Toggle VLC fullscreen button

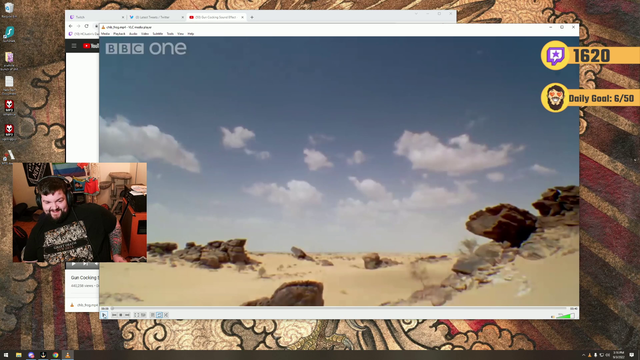[x=137, y=315]
